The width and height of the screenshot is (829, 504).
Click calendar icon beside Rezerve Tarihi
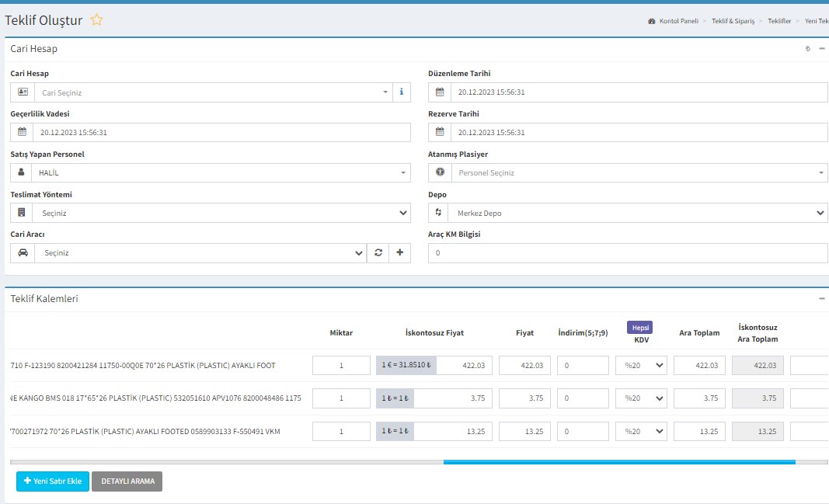tap(440, 133)
